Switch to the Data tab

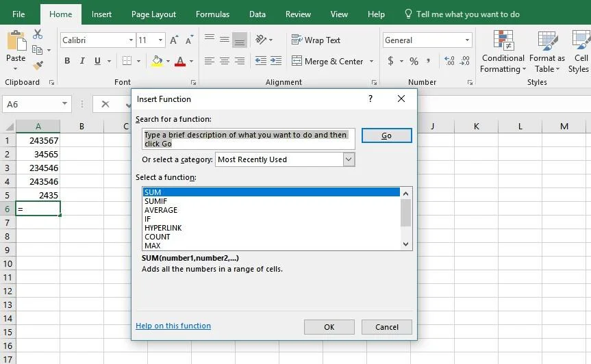tap(257, 14)
